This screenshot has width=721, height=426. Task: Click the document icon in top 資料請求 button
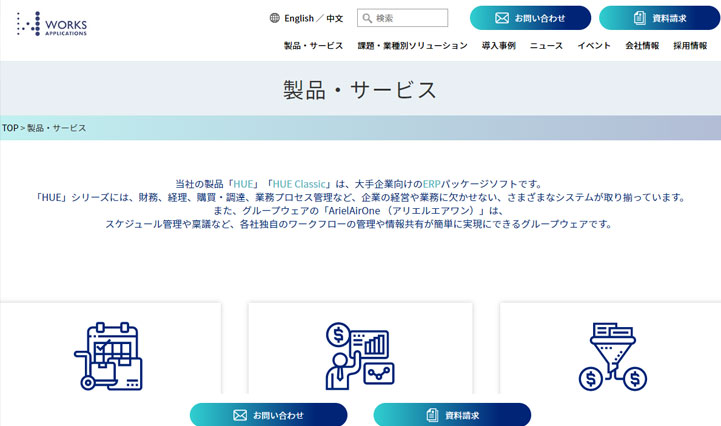[x=640, y=18]
